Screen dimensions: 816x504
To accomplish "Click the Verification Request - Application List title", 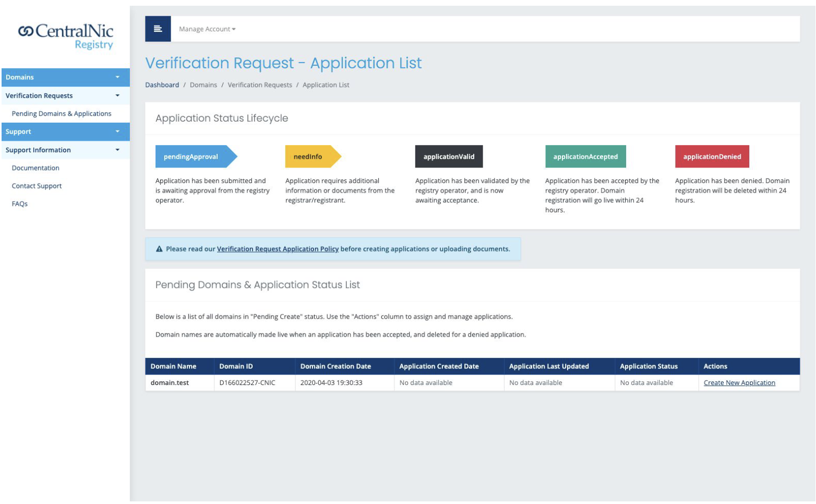I will tap(283, 63).
